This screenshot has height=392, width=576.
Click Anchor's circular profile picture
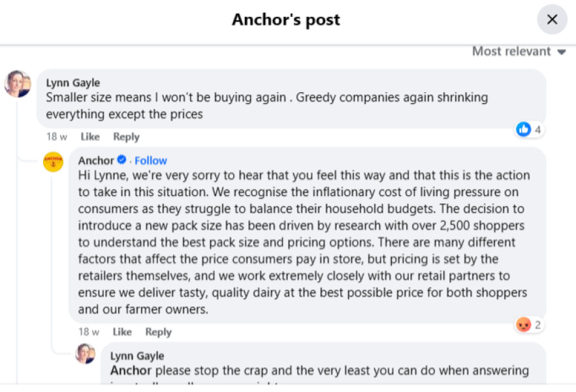click(x=53, y=161)
